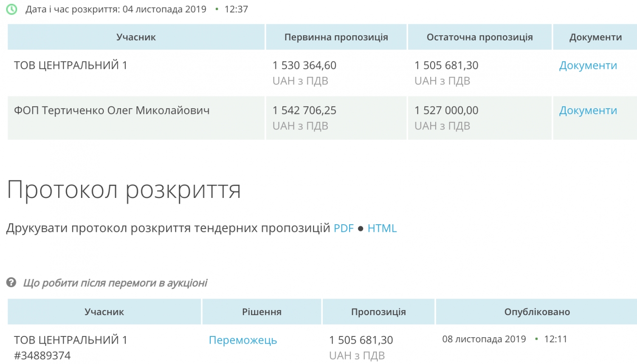637x364 pixels.
Task: Click the green clock icon beside the disclosure date
Action: (x=12, y=9)
